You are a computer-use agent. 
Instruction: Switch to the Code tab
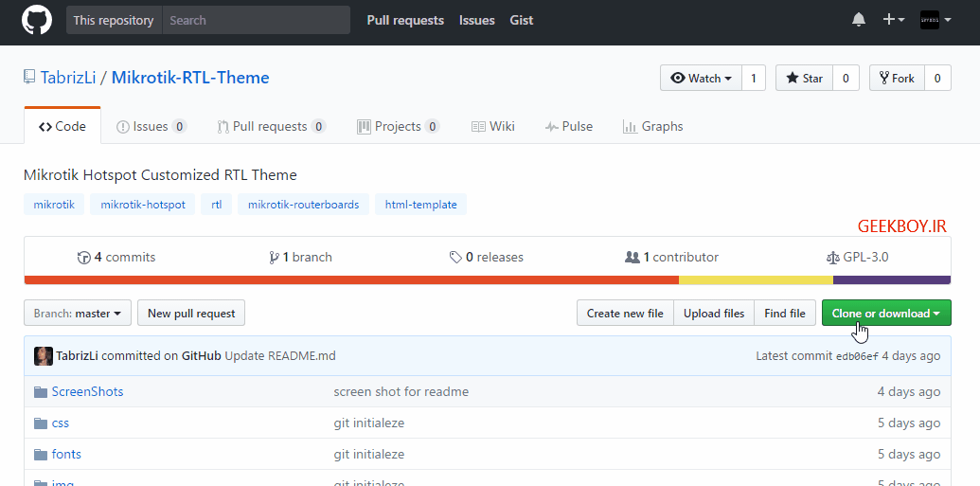(x=62, y=126)
